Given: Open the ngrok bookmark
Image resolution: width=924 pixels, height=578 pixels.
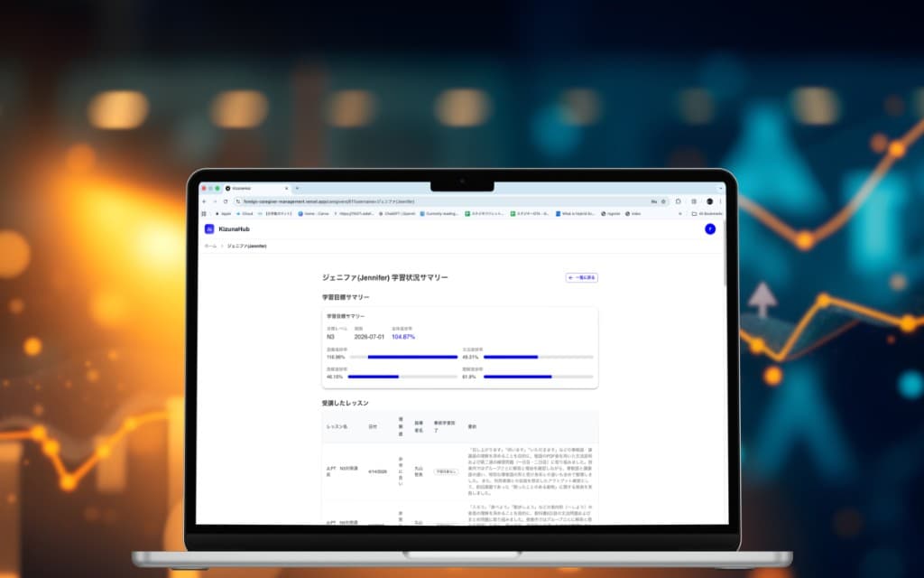Looking at the screenshot, I should tap(611, 213).
